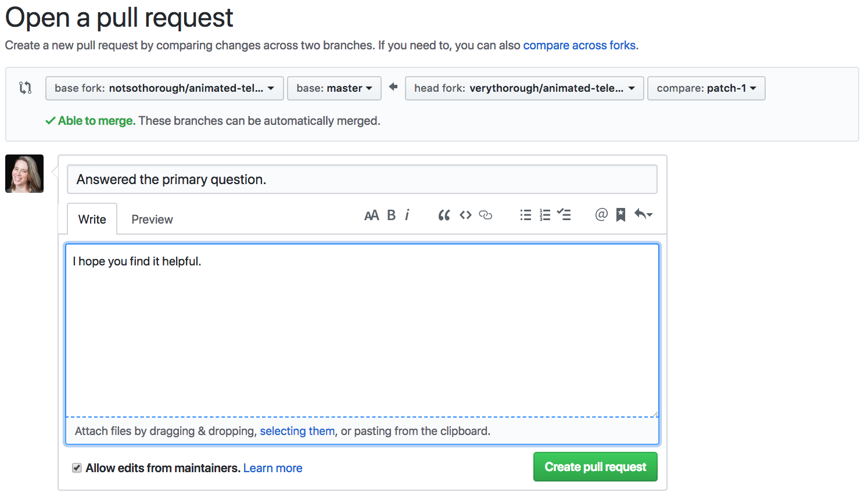Insert a numbered list
Image resolution: width=868 pixels, height=496 pixels.
544,215
